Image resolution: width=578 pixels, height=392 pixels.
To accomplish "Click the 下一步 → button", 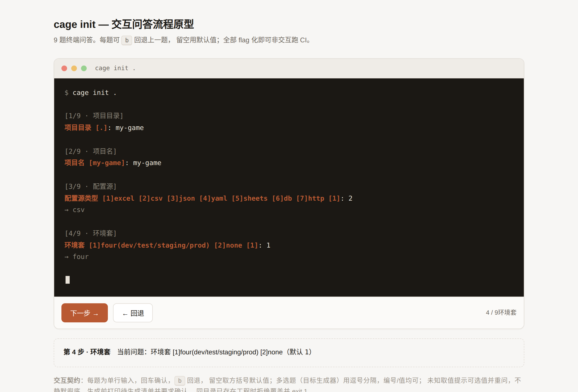I will pos(85,313).
